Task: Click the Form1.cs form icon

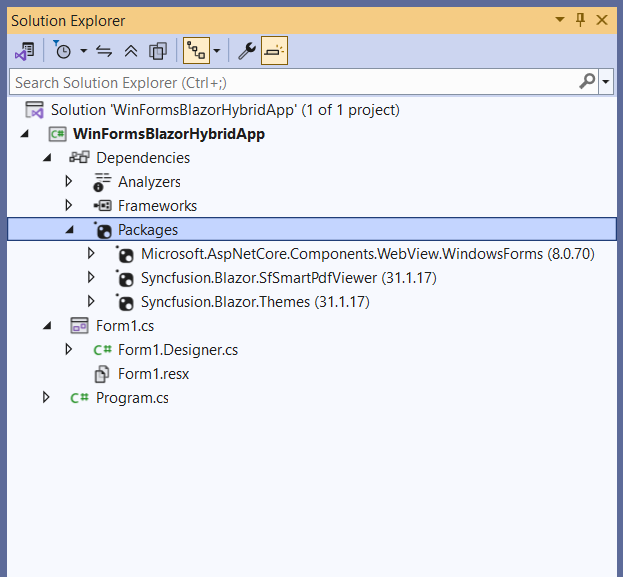Action: coord(79,325)
